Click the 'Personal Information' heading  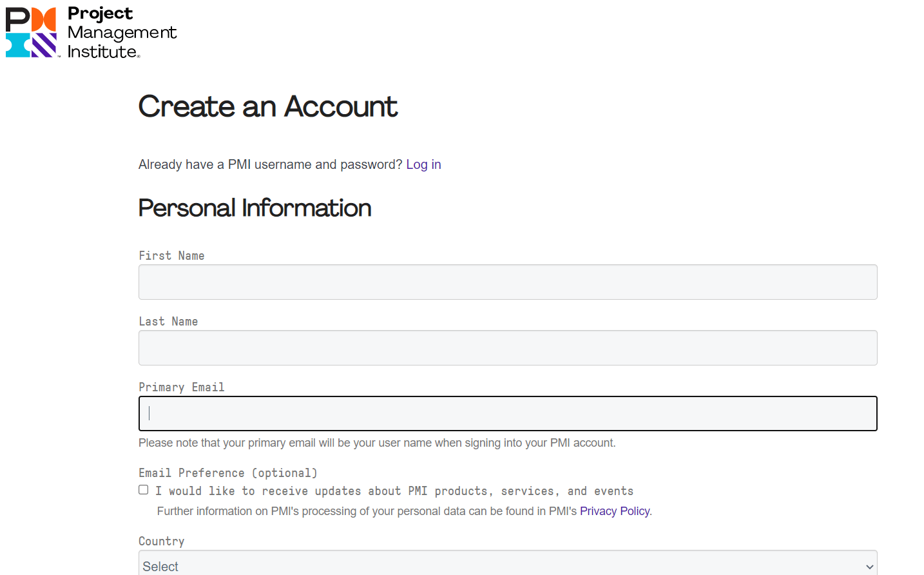(255, 208)
